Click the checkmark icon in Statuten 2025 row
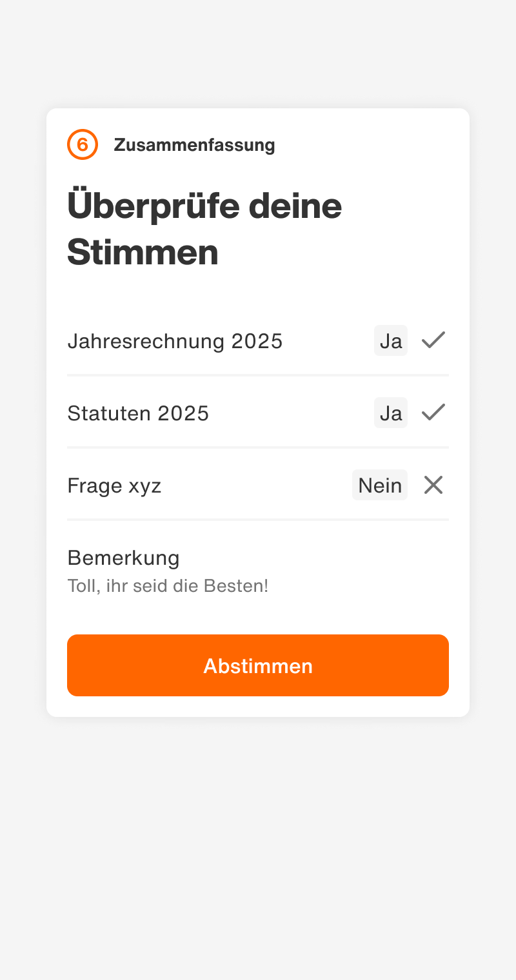516x980 pixels. pyautogui.click(x=433, y=413)
